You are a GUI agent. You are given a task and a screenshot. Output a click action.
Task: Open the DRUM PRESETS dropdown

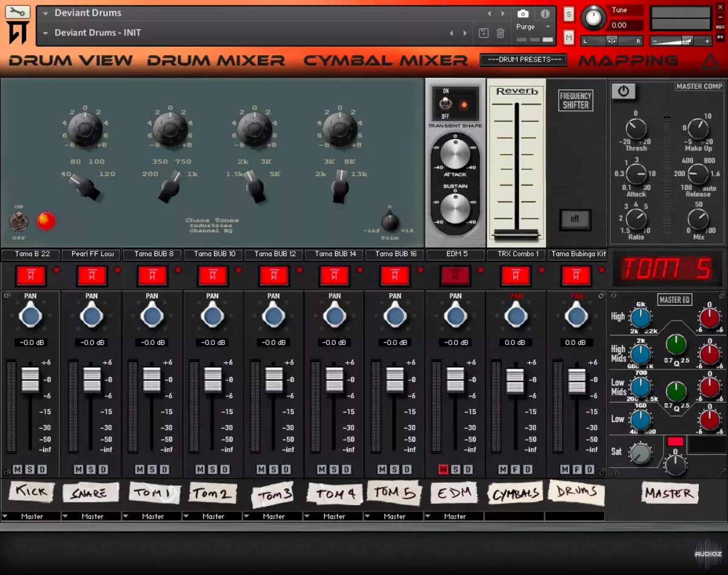[523, 60]
